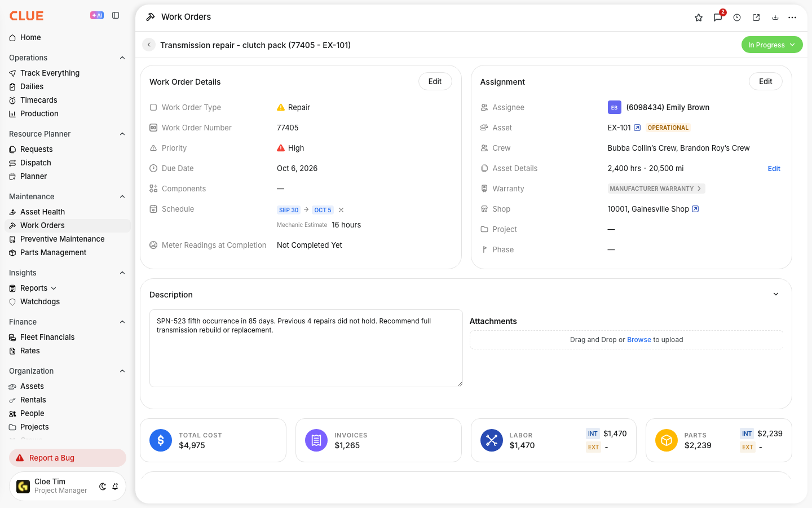Click the Invoices receipt icon
Image resolution: width=812 pixels, height=508 pixels.
pos(316,440)
